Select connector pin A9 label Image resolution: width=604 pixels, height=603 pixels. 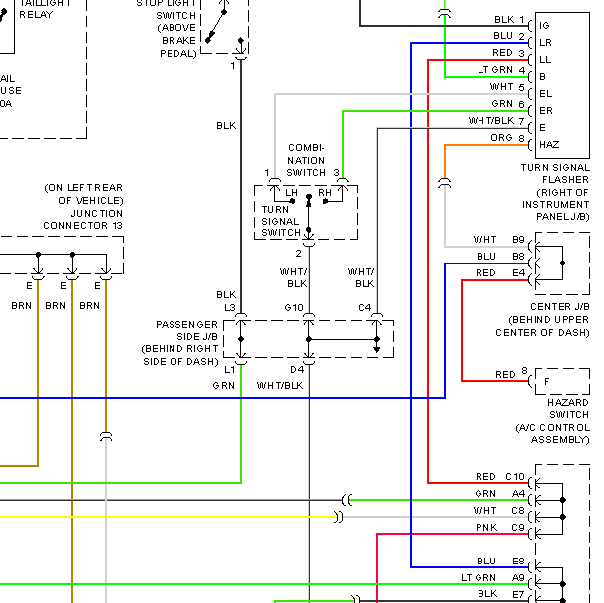coord(518,578)
